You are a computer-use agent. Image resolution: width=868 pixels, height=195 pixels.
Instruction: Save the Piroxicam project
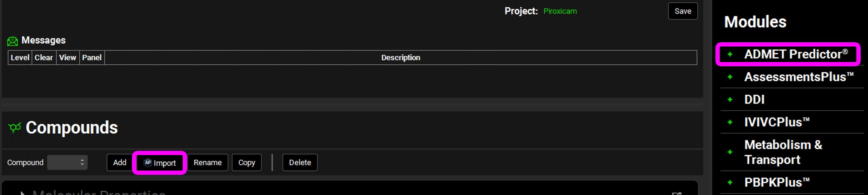(x=683, y=11)
